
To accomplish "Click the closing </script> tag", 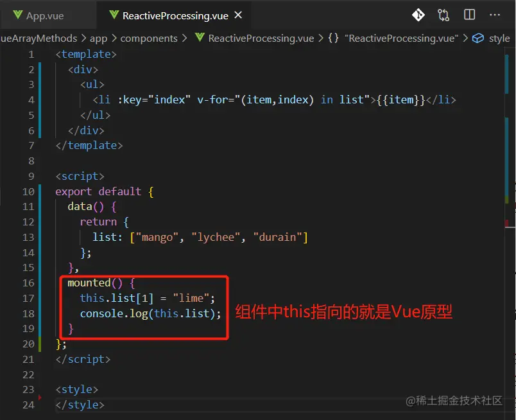I will tap(83, 359).
